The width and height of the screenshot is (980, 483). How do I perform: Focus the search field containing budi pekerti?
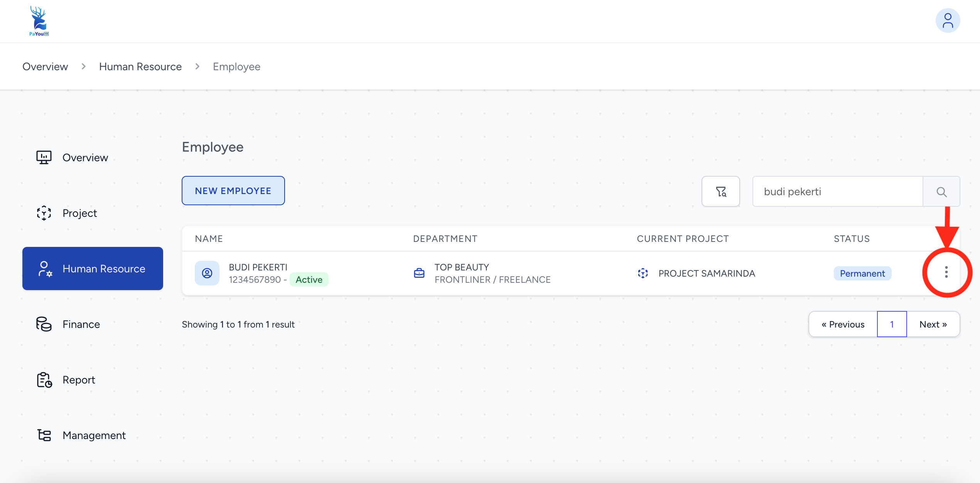(837, 192)
